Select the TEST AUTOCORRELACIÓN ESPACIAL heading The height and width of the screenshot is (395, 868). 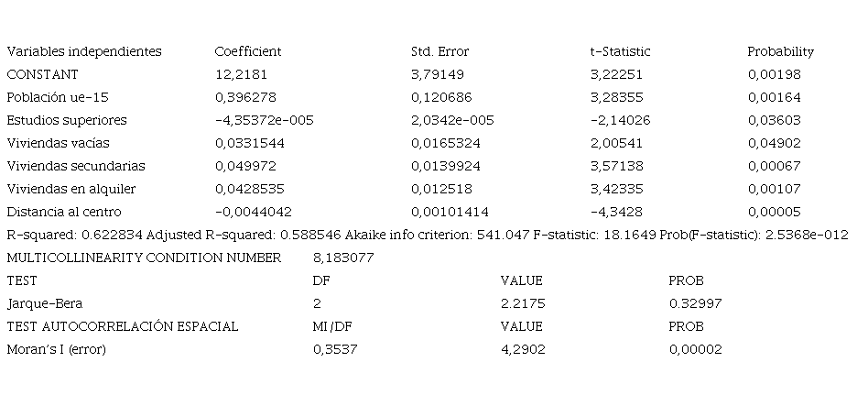[x=123, y=326]
